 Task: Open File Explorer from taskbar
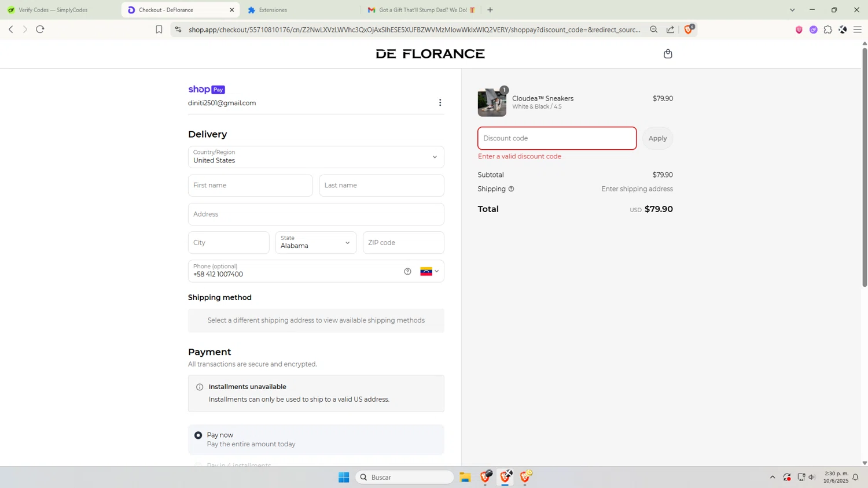click(465, 477)
